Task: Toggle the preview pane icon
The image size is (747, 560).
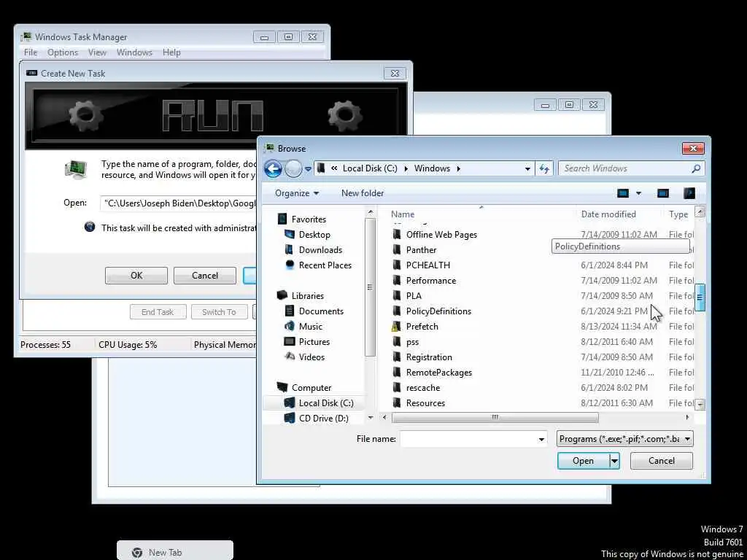Action: [x=662, y=193]
